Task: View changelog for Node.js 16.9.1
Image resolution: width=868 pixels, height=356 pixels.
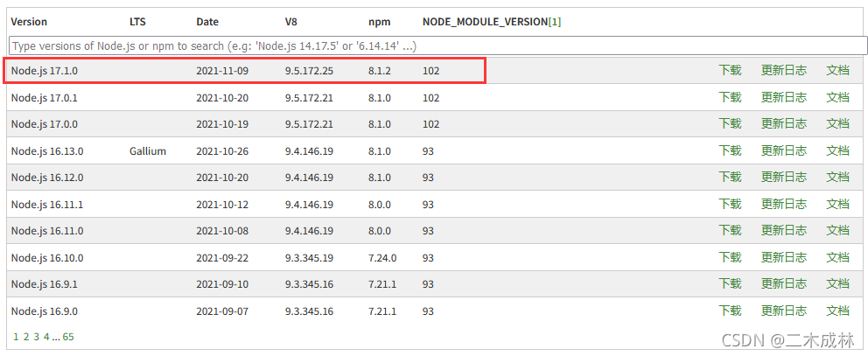Action: (783, 284)
